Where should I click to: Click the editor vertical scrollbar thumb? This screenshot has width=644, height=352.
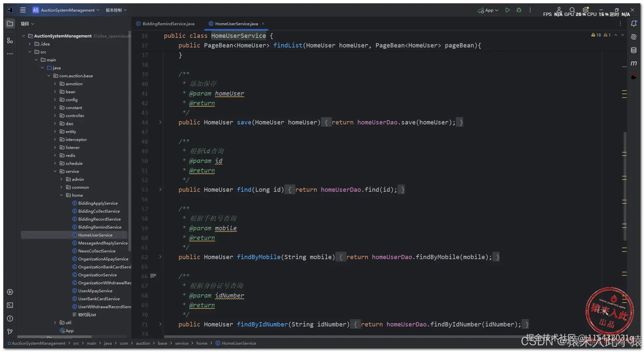tap(625, 186)
